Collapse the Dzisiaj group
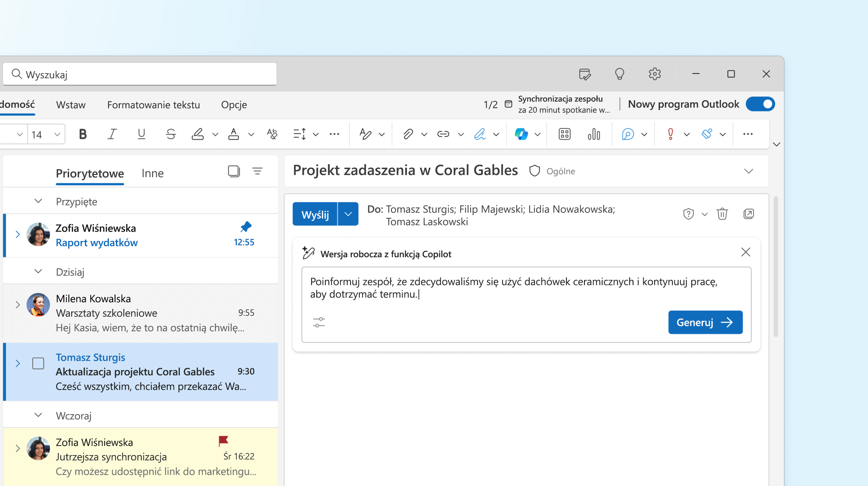Screen dimensions: 868x486 39,271
